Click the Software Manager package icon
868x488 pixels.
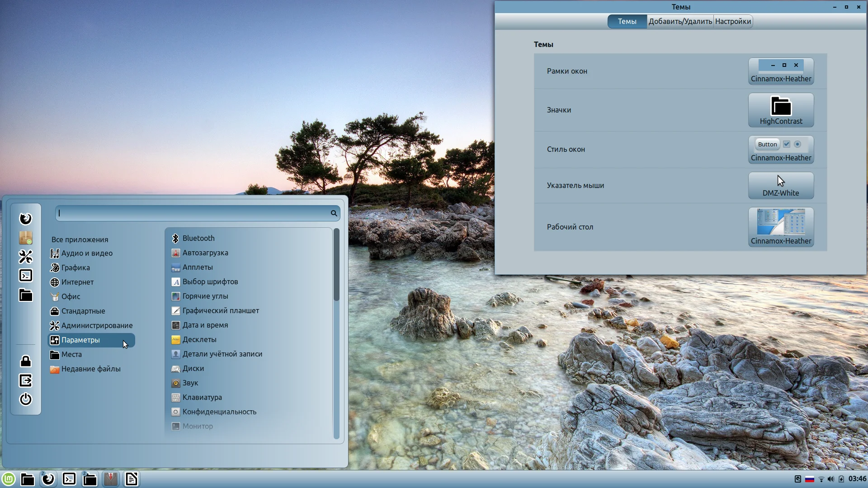[x=26, y=238]
